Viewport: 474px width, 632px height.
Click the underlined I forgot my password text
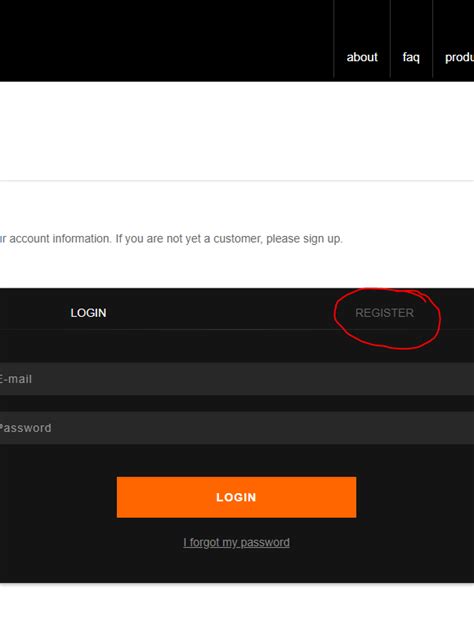point(236,543)
